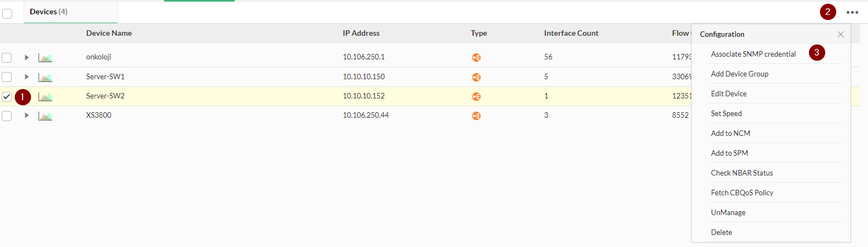Open the Server-SW1 device link
Viewport: 868px width, 247px height.
click(105, 76)
